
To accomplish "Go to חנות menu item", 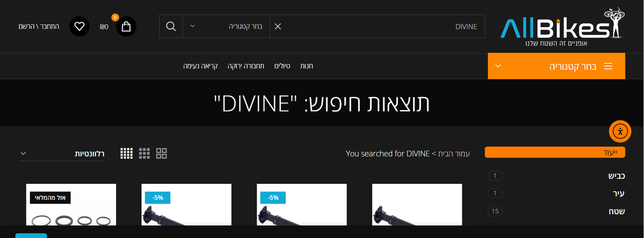I will pyautogui.click(x=307, y=66).
